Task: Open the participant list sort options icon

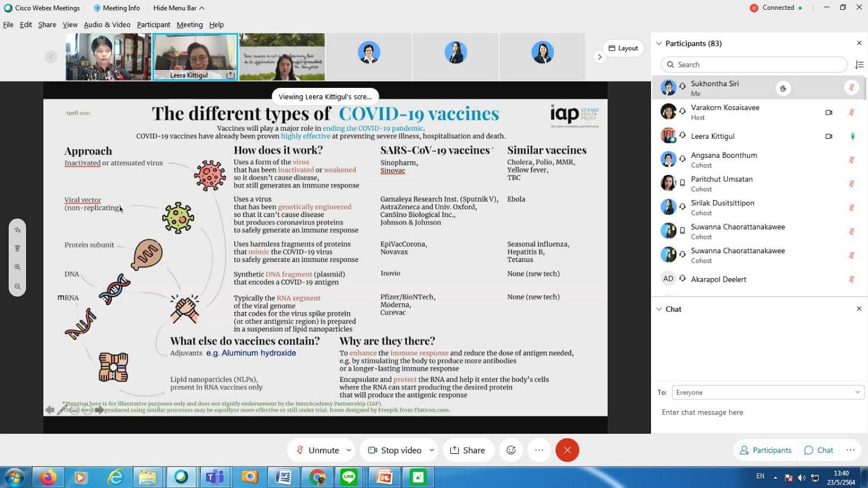Action: coord(859,65)
